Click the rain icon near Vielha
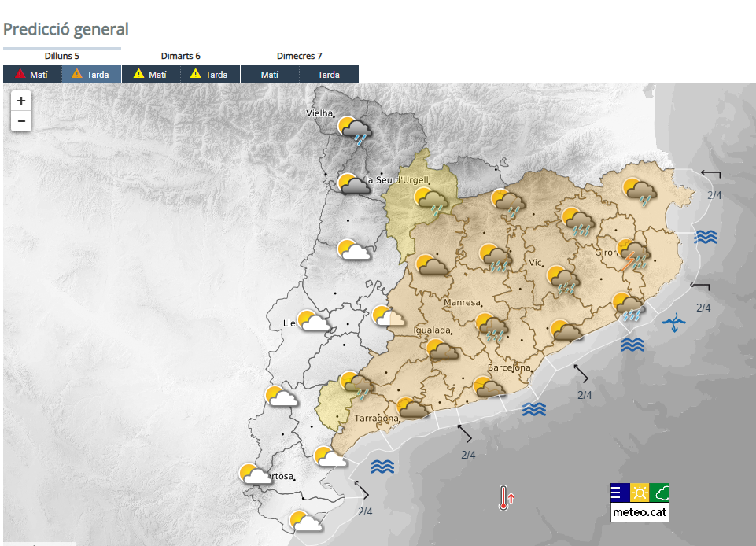Viewport: 756px width, 546px height. click(354, 131)
